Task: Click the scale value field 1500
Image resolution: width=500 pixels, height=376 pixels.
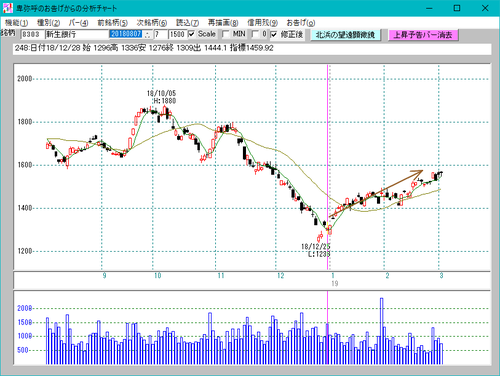Action: pos(177,34)
